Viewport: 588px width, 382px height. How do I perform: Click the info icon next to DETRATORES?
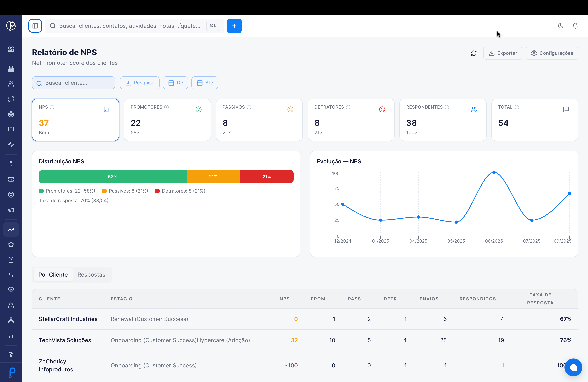[x=348, y=107]
